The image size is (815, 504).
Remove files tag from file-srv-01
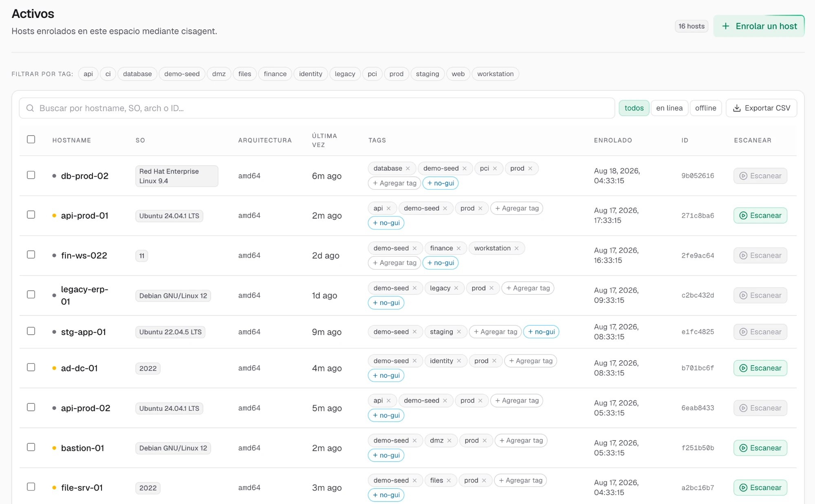point(449,481)
